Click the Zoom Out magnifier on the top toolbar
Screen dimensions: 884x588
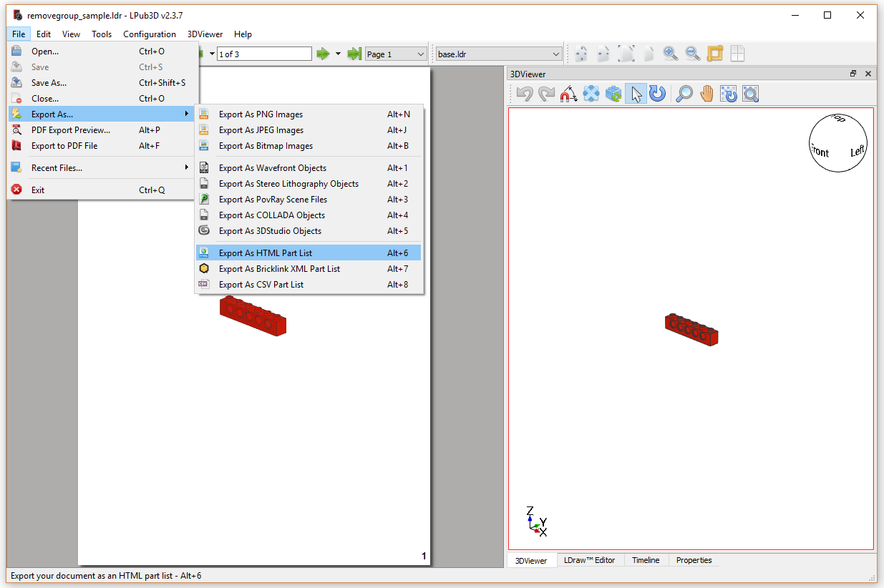tap(692, 53)
